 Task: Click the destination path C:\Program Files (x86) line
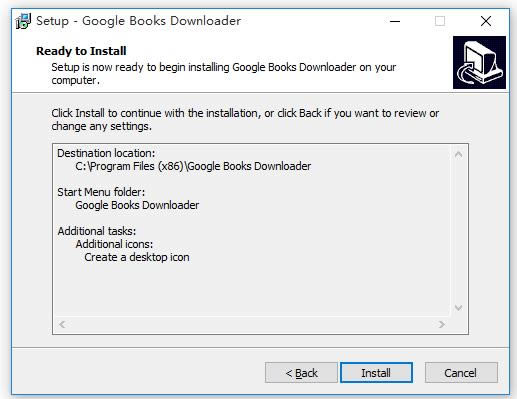click(x=193, y=166)
